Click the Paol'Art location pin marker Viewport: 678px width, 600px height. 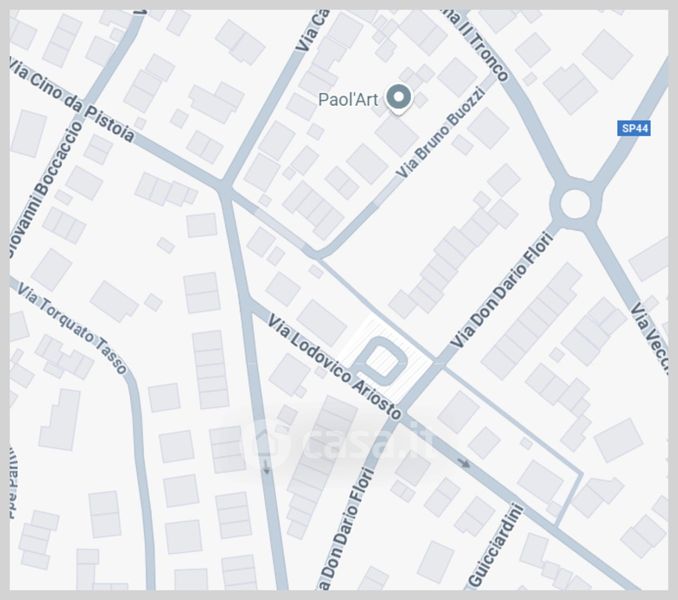pos(399,99)
